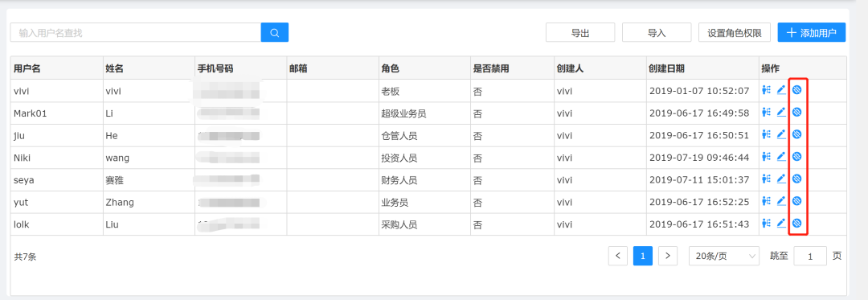The image size is (868, 300).
Task: Edit user vivi with the pencil icon
Action: 781,90
